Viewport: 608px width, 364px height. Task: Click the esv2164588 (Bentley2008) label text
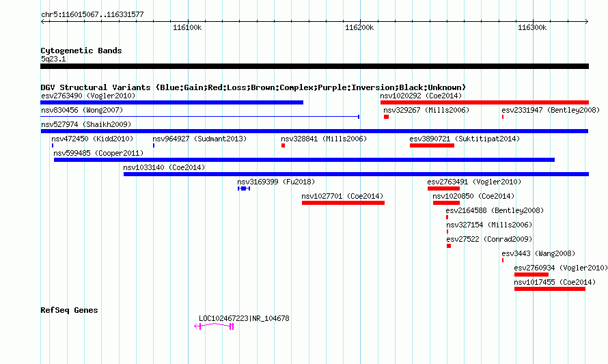click(495, 210)
